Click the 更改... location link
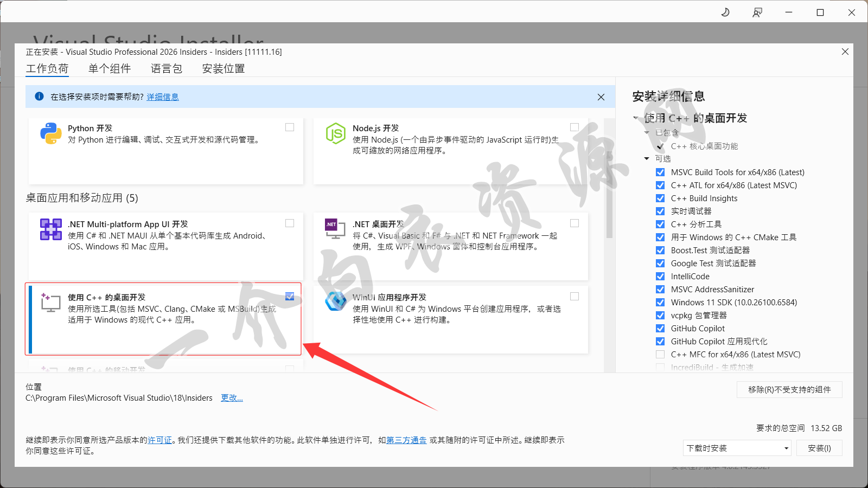868x488 pixels. tap(232, 398)
